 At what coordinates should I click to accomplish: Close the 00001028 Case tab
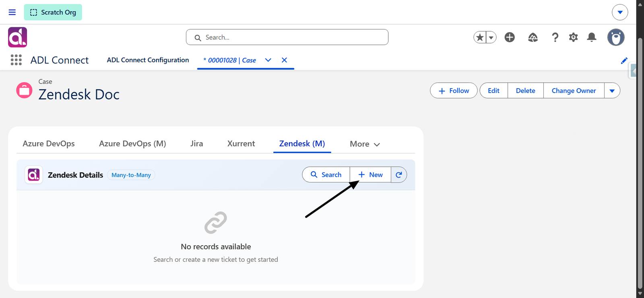tap(284, 60)
